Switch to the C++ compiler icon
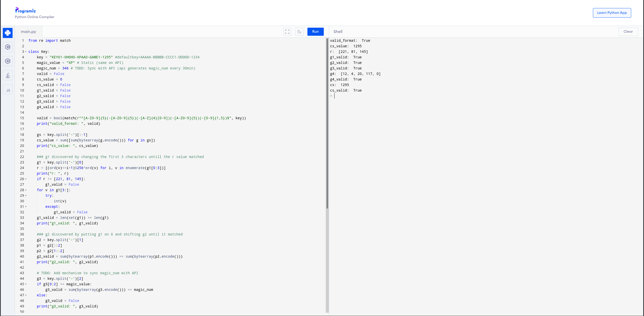Image resolution: width=644 pixels, height=316 pixels. [x=8, y=61]
